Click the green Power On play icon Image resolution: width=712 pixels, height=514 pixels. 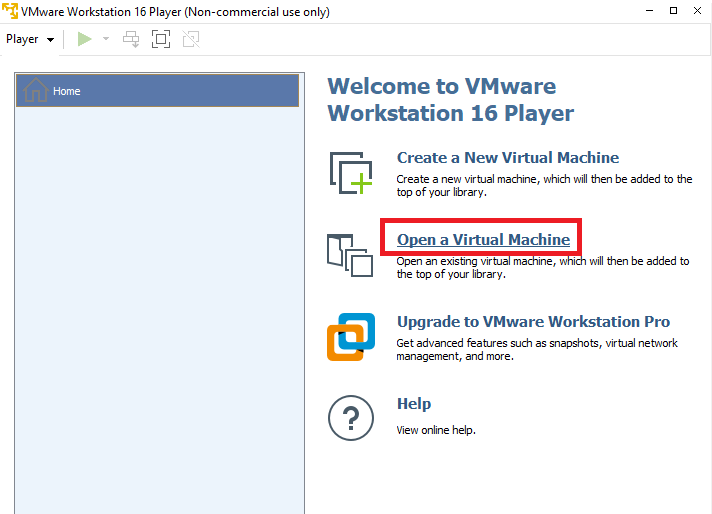[84, 39]
